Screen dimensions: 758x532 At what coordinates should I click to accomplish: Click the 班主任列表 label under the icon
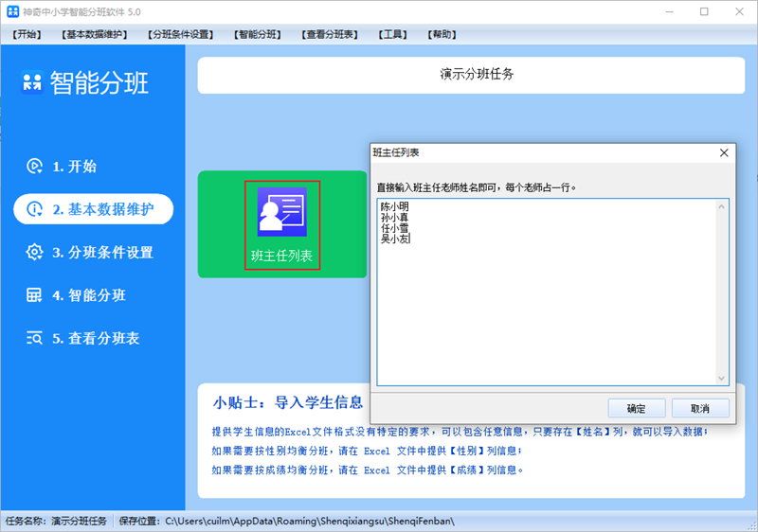pos(281,256)
